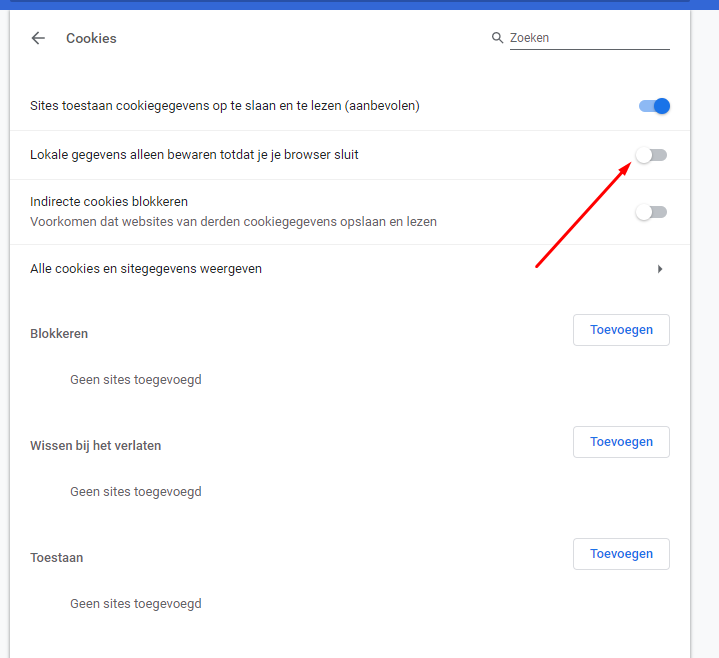Enable 'Lokale gegevens alleen bewaren' toggle

[651, 155]
